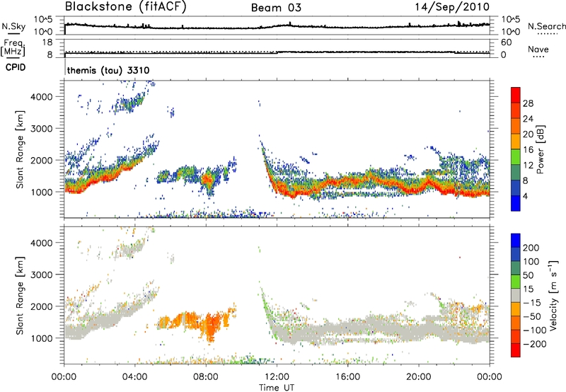Click the 4000 tick on power panel
Viewport: 566px width, 392px height.
pyautogui.click(x=42, y=97)
